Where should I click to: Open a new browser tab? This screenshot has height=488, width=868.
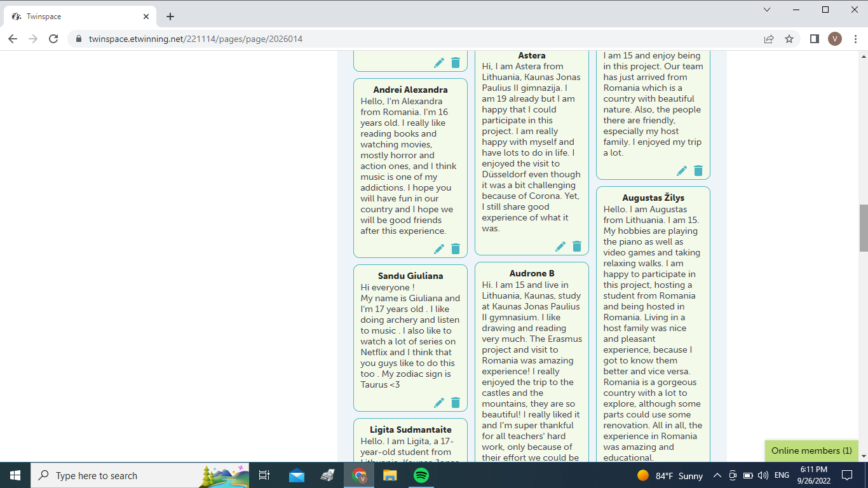(x=170, y=17)
